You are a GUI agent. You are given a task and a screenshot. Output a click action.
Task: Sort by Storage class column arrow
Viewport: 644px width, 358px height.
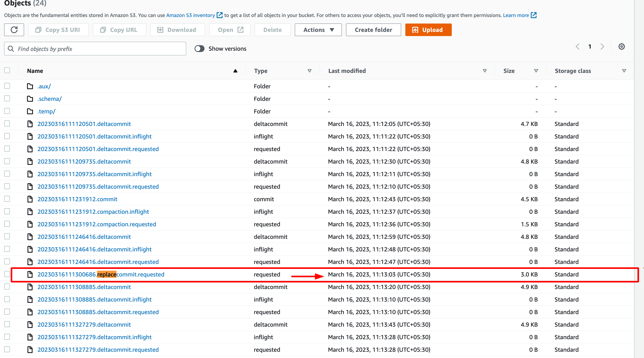tap(624, 71)
